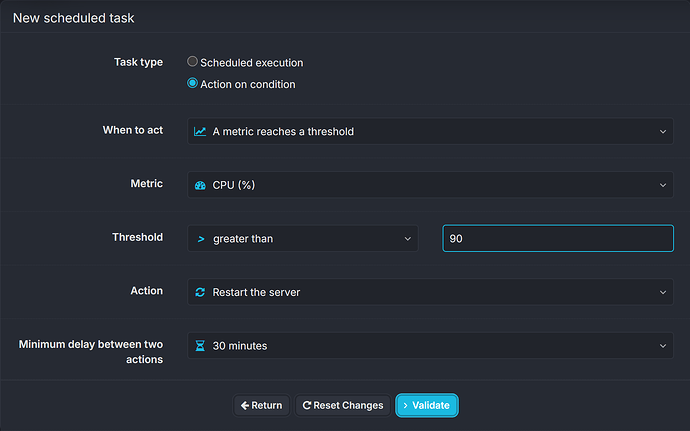Select the Scheduled execution radio button
Image resolution: width=690 pixels, height=431 pixels.
click(192, 62)
